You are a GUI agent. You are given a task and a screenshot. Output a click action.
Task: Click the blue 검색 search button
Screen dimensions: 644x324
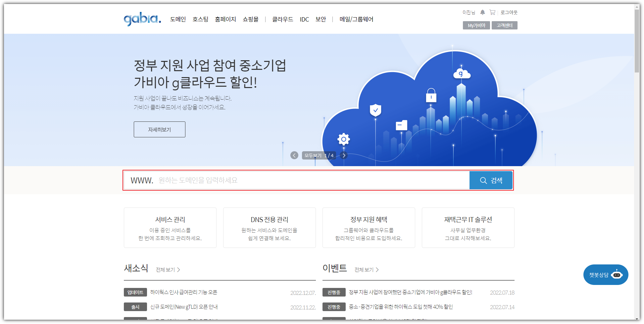491,180
